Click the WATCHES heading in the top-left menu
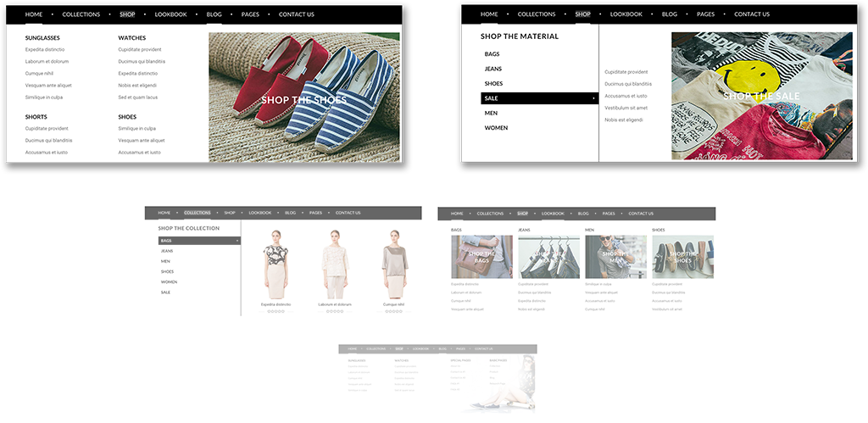The image size is (868, 423). coord(132,38)
